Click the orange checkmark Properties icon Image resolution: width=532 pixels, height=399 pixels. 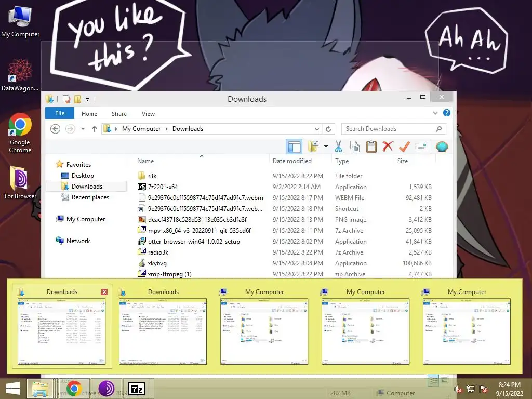[x=404, y=147]
